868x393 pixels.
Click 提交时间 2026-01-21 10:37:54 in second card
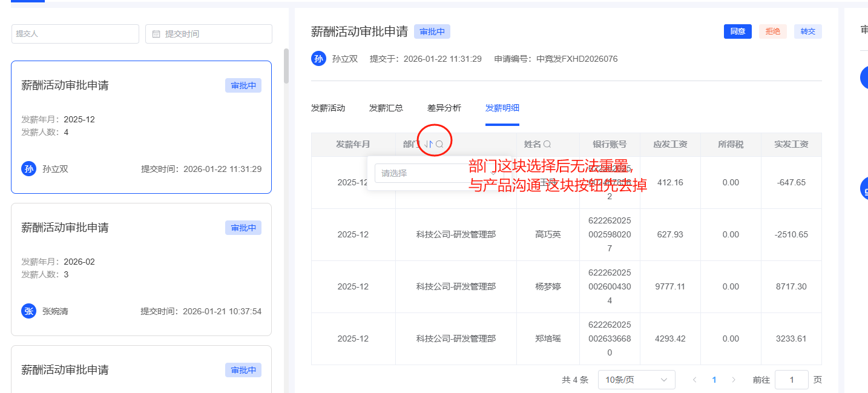[x=201, y=311]
